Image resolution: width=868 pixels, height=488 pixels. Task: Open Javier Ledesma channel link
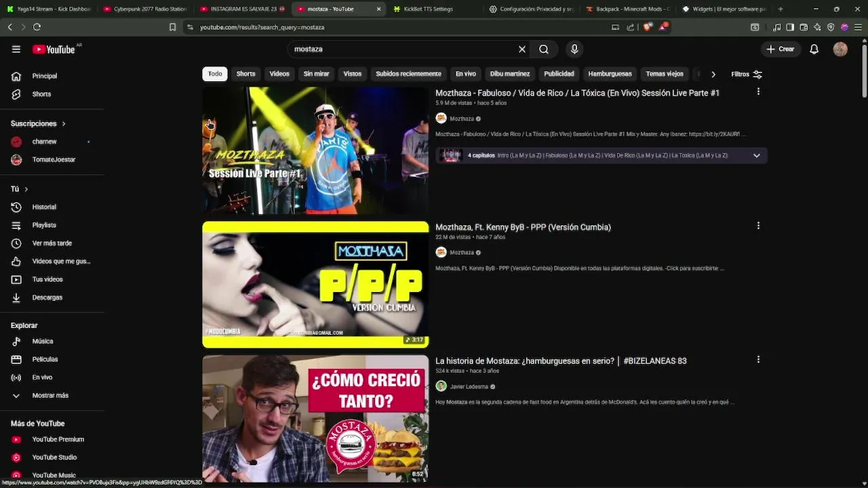[x=469, y=386]
